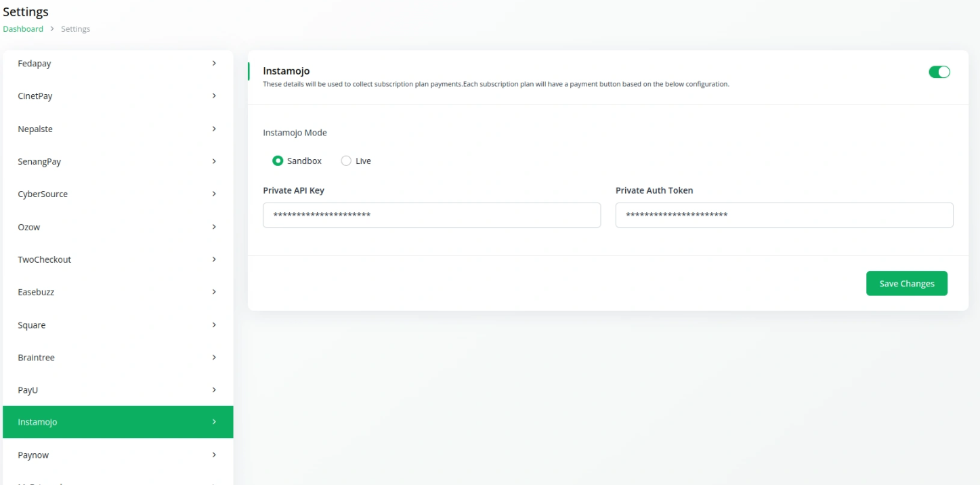Expand the PayU settings chevron
This screenshot has width=980, height=485.
[x=214, y=389]
